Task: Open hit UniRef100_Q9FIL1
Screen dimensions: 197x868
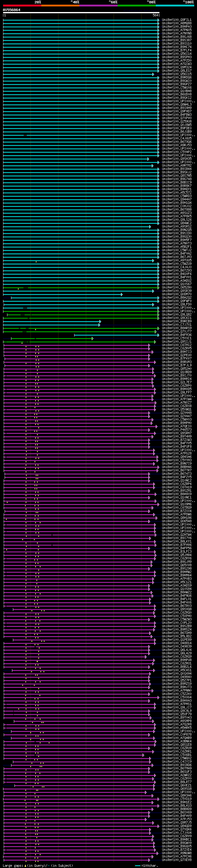Action: click(177, 20)
